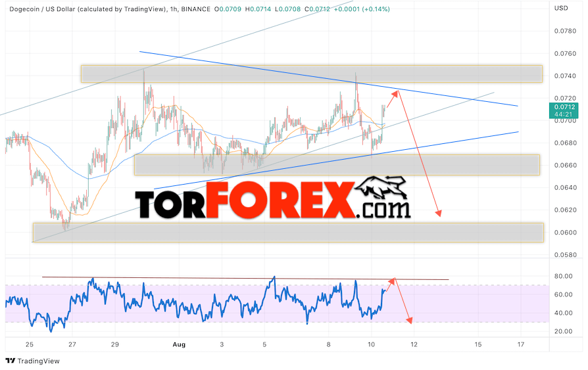Image resolution: width=588 pixels, height=370 pixels.
Task: Click the 15 date label on time axis
Action: tap(478, 344)
